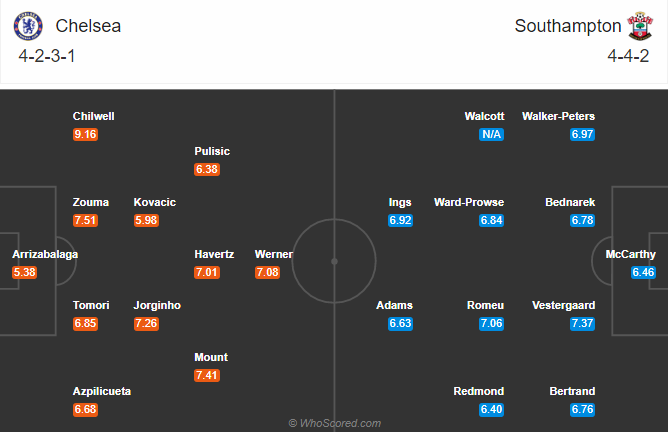Click Mount's 7.41 rating badge
This screenshot has height=432, width=670.
[x=207, y=375]
